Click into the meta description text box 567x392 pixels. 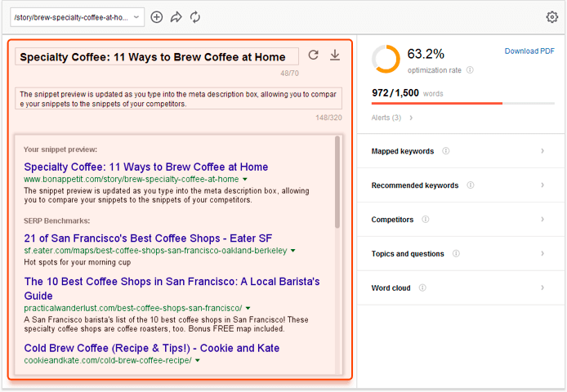pyautogui.click(x=178, y=99)
